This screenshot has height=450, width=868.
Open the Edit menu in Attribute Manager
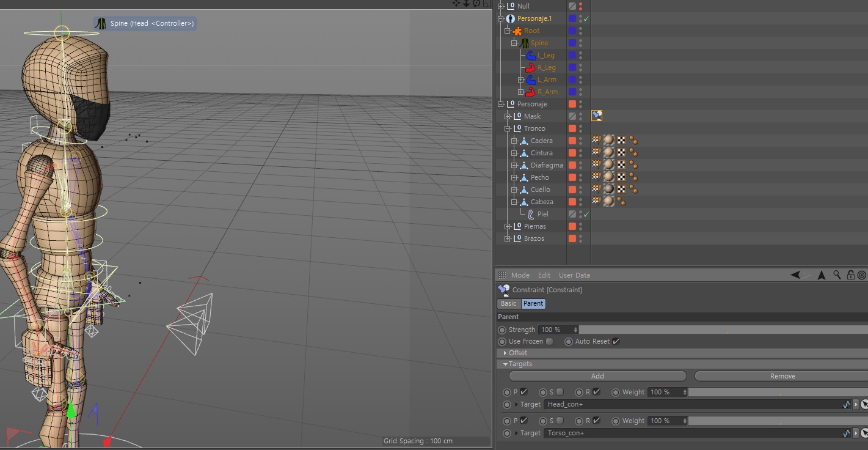544,275
